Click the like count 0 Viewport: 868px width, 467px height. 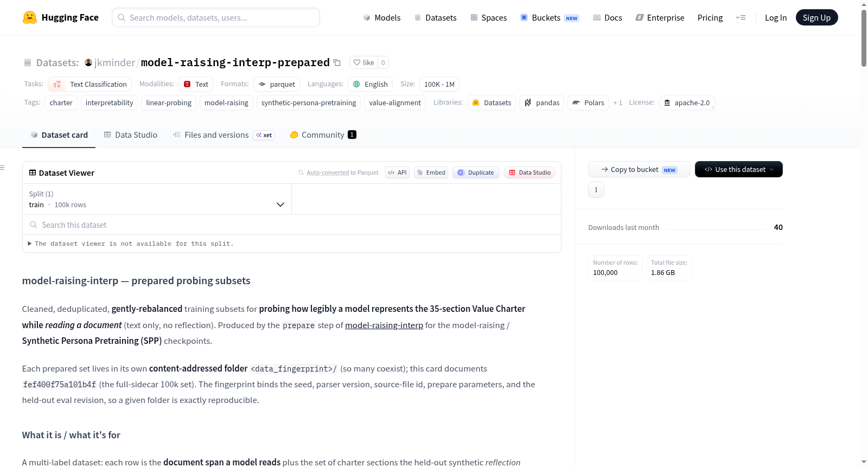[x=383, y=62]
